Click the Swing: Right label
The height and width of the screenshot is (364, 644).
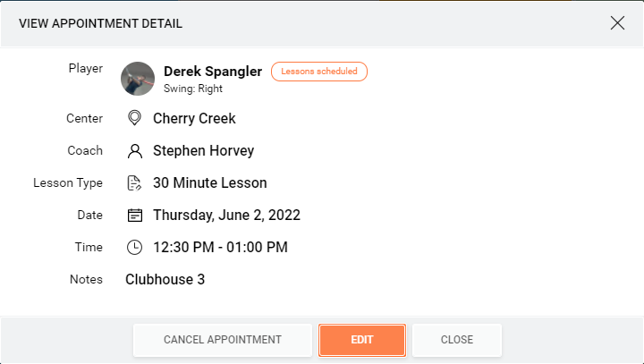coord(193,89)
